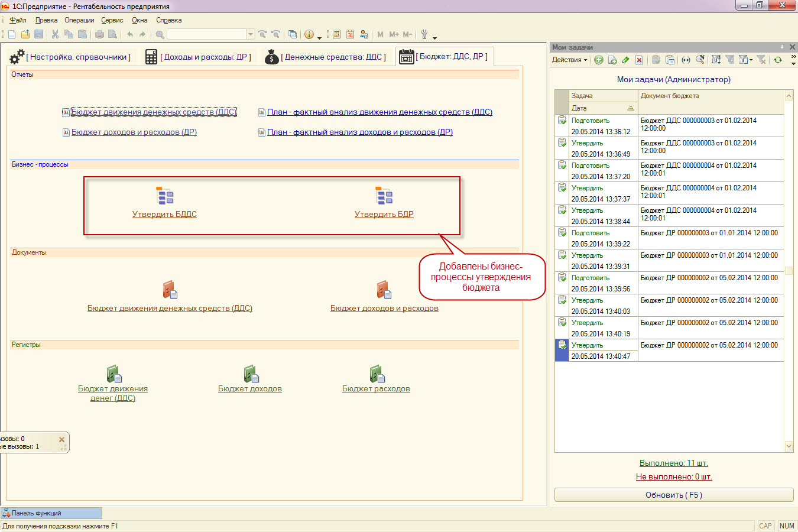
Task: Click the Help info icon
Action: pos(309,34)
